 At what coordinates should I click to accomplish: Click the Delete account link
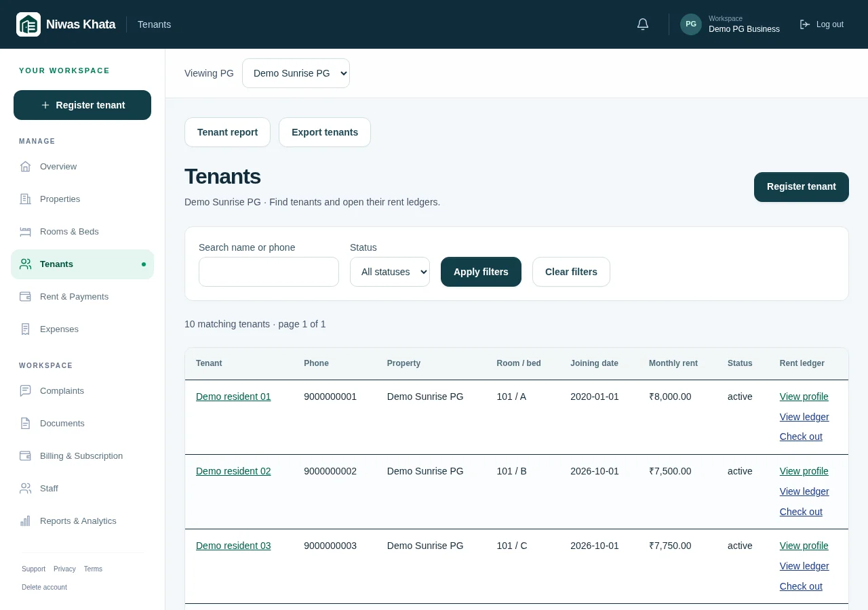(x=44, y=588)
